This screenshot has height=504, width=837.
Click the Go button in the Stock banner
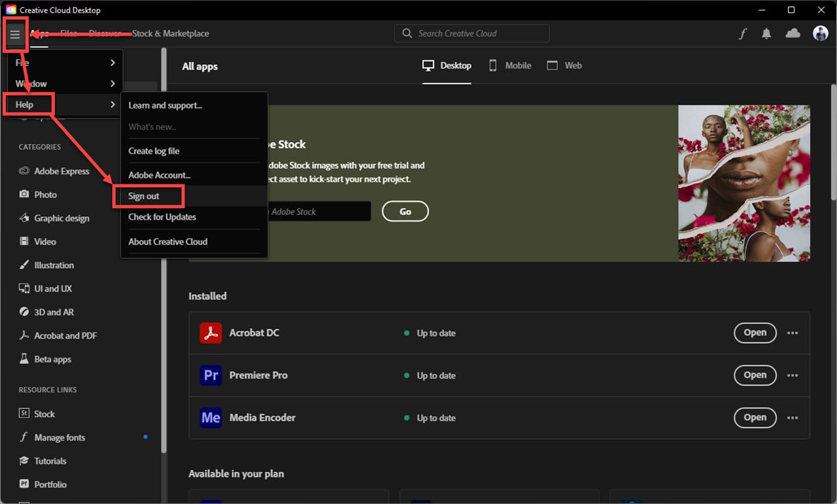[x=405, y=211]
